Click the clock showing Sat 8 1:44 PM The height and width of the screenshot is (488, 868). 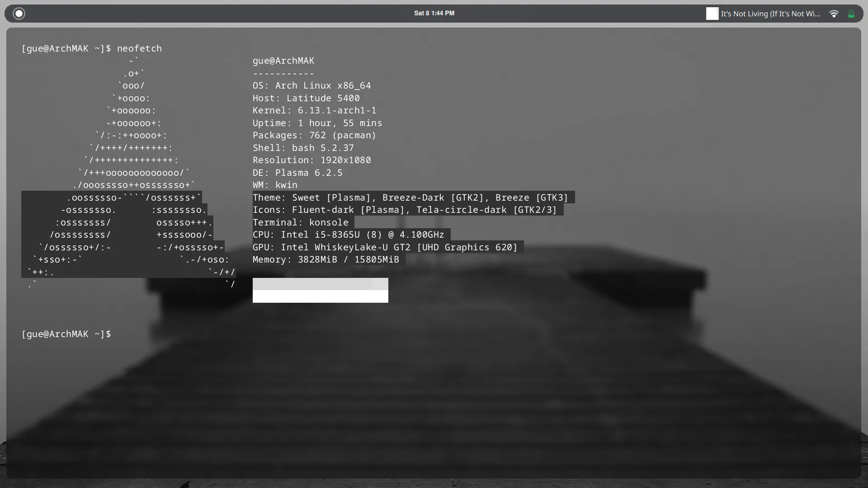(434, 13)
